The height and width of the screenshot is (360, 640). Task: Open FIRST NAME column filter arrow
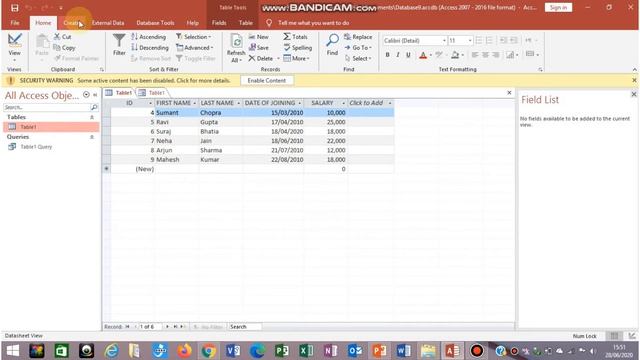tap(195, 103)
